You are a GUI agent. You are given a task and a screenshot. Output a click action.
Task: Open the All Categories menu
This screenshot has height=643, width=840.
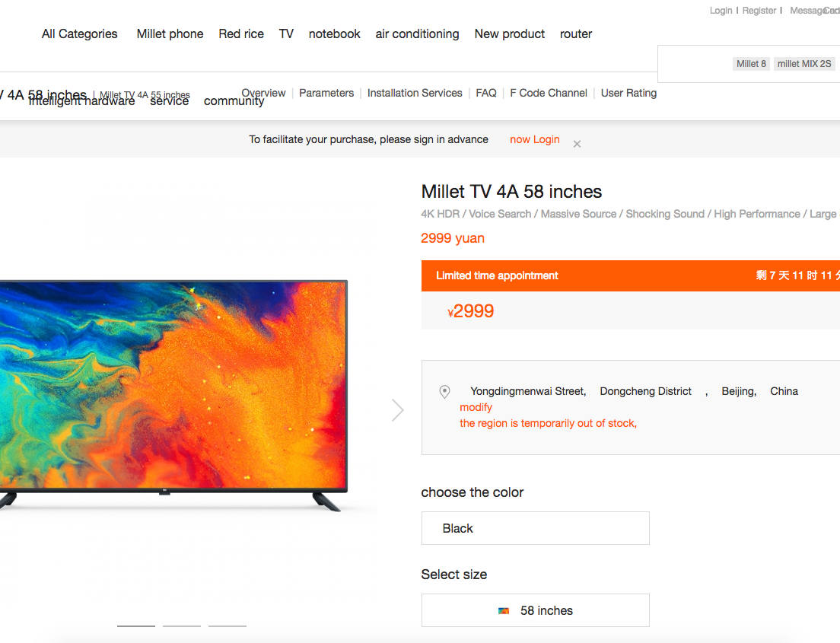point(79,33)
